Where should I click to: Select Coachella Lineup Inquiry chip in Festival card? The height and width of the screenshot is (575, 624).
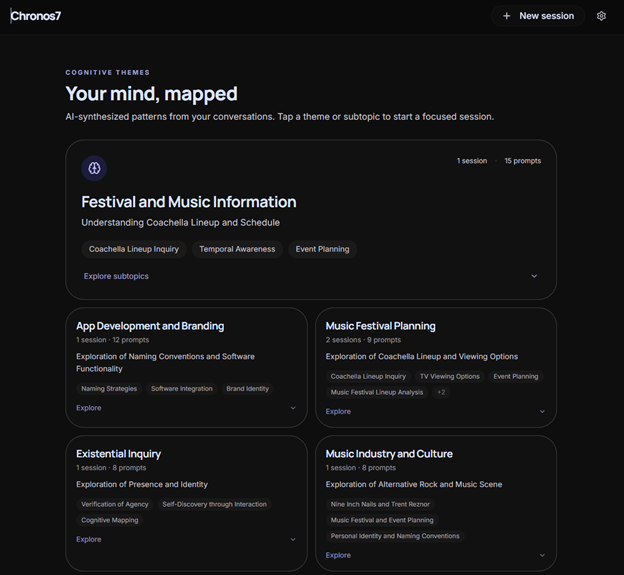pyautogui.click(x=134, y=249)
